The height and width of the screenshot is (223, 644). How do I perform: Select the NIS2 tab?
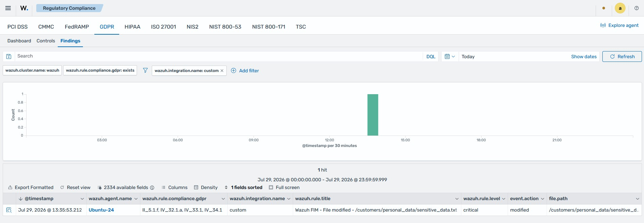tap(192, 27)
